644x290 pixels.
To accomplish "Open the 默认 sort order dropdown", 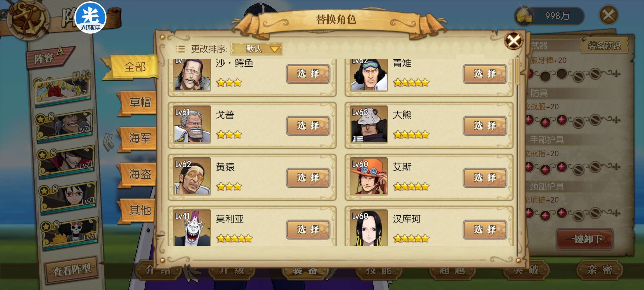I will click(x=257, y=49).
